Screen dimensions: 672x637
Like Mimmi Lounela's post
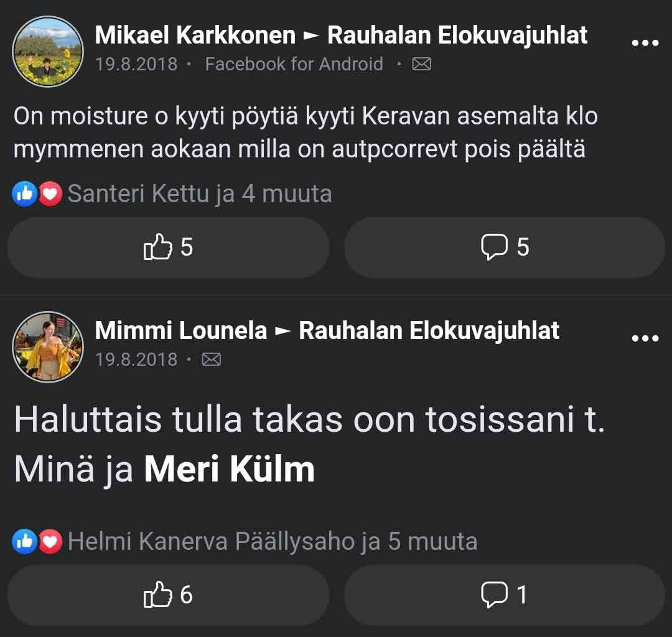(168, 595)
